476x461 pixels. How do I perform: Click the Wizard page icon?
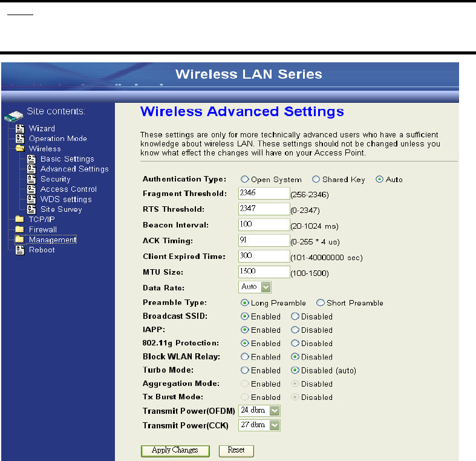pos(20,129)
